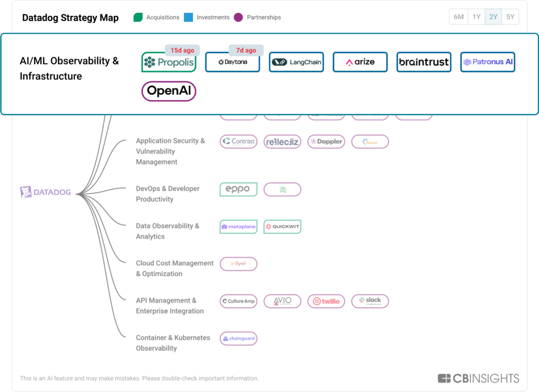Click the Datadog root node logo

pyautogui.click(x=45, y=193)
